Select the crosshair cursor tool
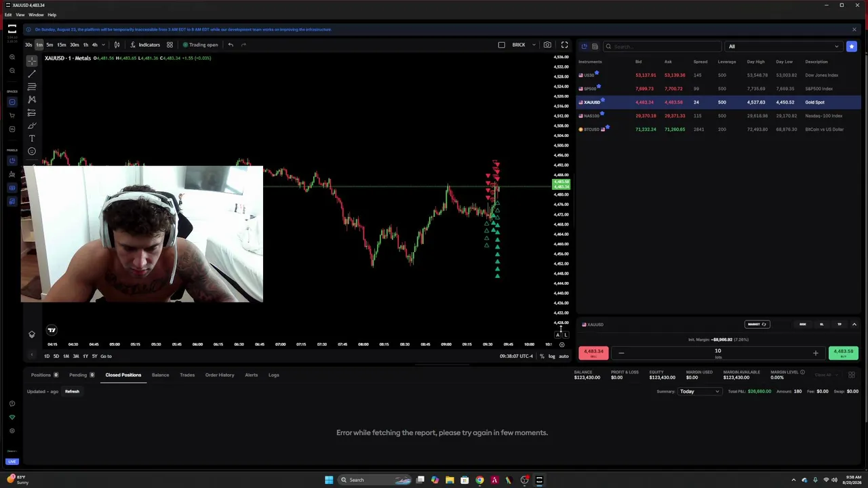868x488 pixels. click(x=32, y=61)
